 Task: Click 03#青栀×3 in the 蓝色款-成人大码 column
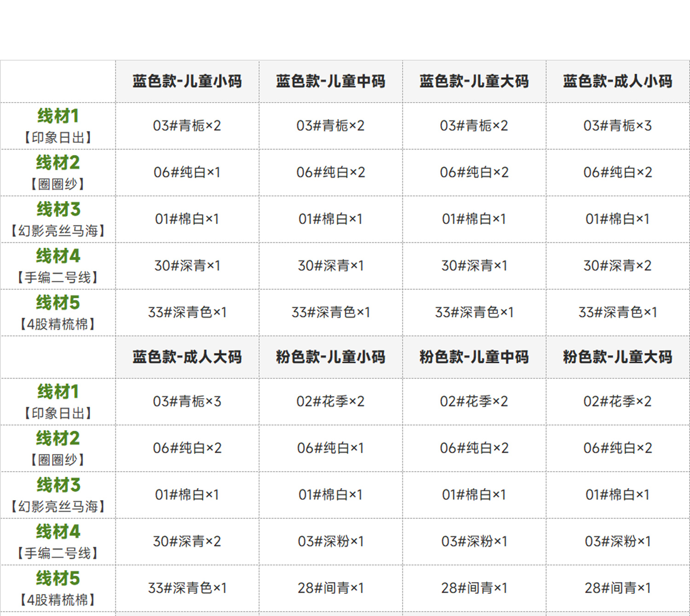click(187, 401)
